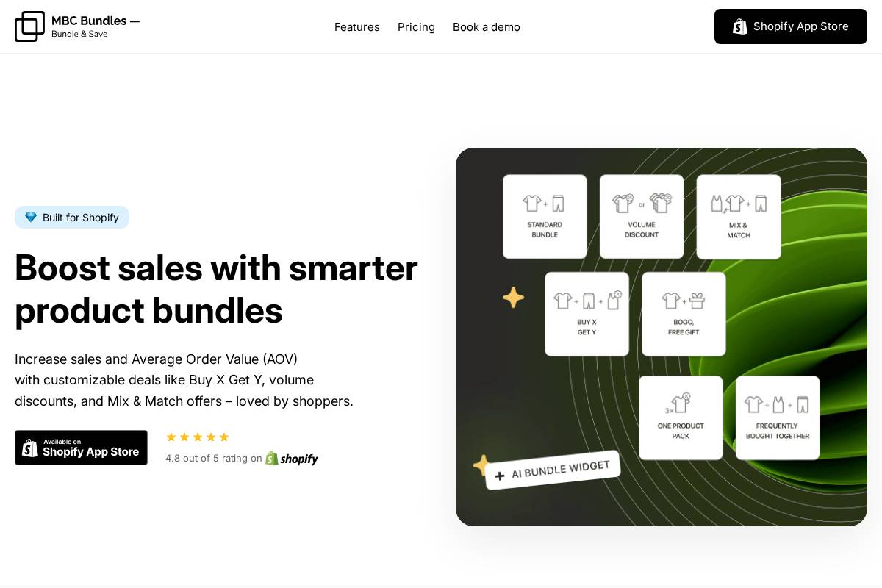This screenshot has width=882, height=588.
Task: Select the Mix & Match bundle icon
Action: point(738,204)
